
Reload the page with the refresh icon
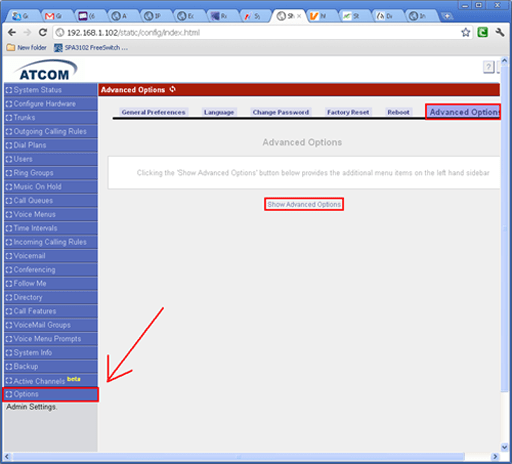click(x=43, y=32)
